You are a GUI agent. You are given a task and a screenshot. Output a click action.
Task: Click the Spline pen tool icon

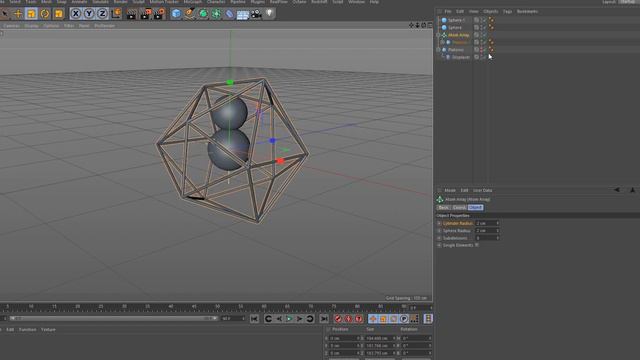(x=189, y=14)
